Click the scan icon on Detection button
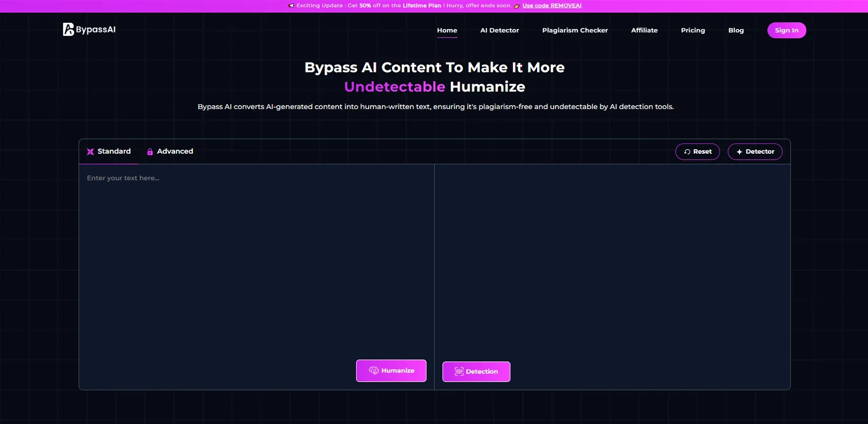 [459, 372]
